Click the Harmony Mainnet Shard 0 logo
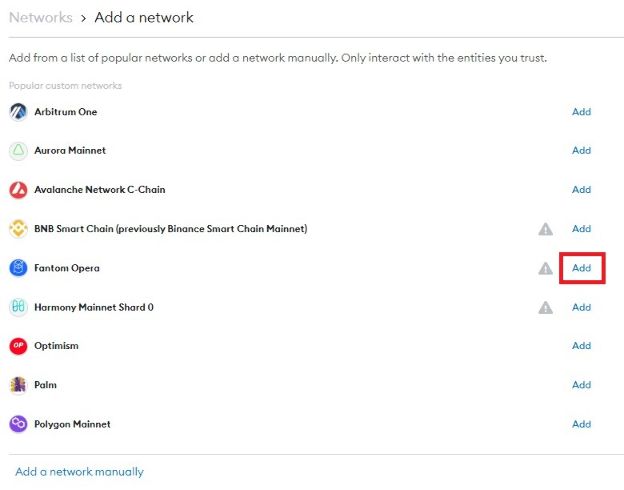The height and width of the screenshot is (490, 624). (18, 307)
